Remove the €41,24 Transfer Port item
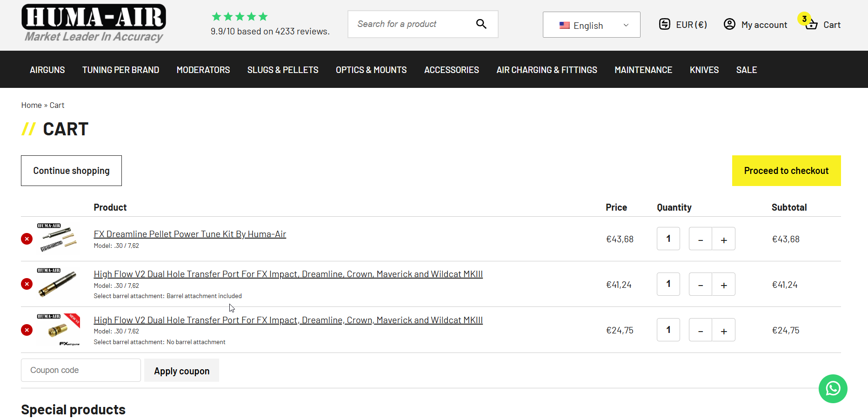 coord(27,284)
